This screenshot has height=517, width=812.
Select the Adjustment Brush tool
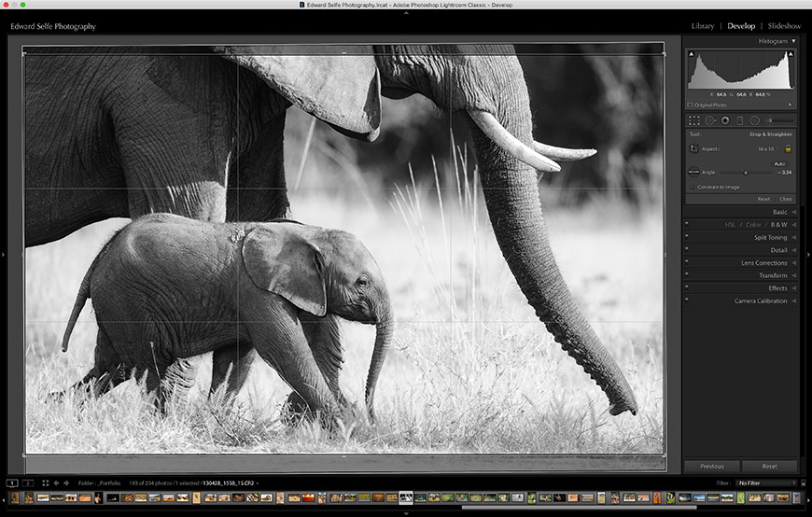[x=780, y=120]
